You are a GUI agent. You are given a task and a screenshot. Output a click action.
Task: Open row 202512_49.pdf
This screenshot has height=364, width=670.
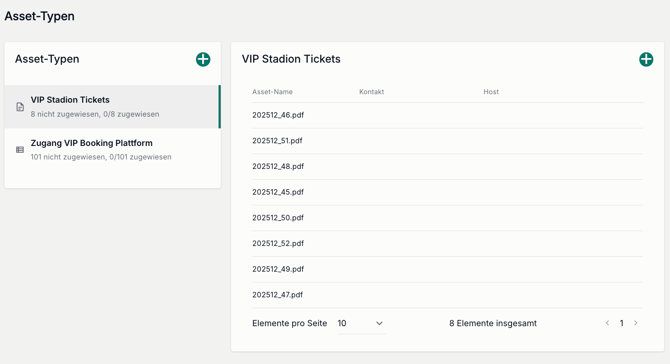[447, 269]
